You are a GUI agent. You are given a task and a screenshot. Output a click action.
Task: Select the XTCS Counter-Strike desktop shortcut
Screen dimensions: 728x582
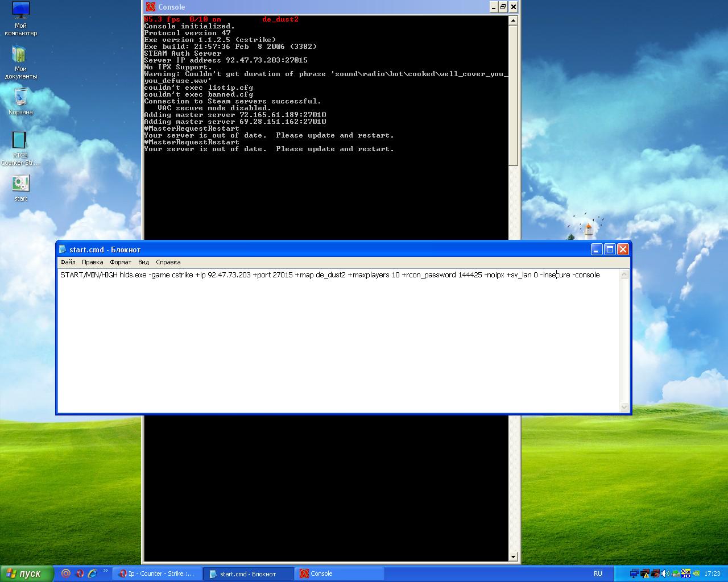[20, 148]
